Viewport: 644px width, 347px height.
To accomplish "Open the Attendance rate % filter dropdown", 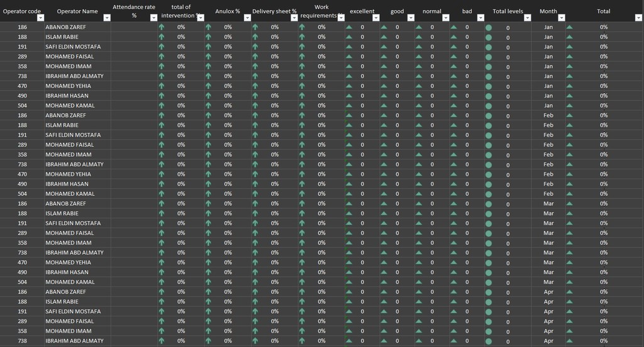I will pos(153,18).
